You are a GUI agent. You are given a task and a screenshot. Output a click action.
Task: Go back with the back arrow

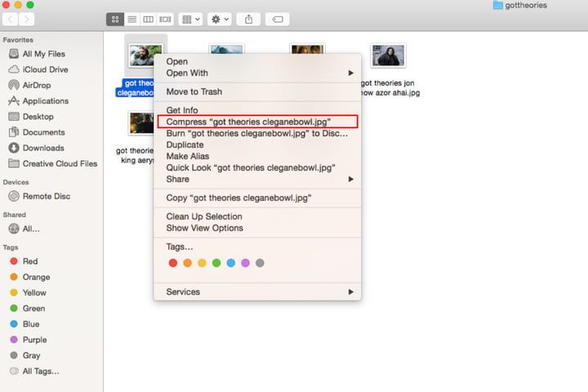coord(10,19)
